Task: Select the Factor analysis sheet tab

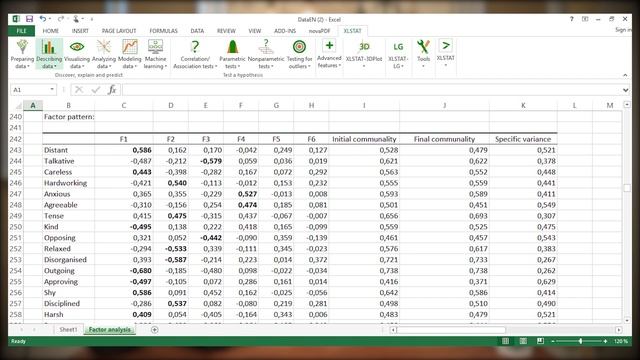Action: [110, 330]
